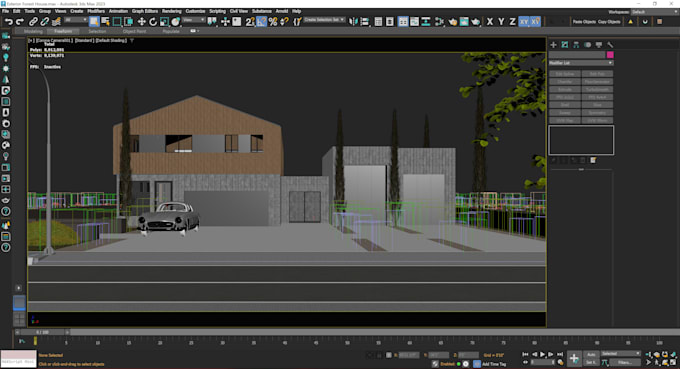The width and height of the screenshot is (680, 369).
Task: Choose the Rectangular Selection Region tool
Action: (117, 22)
